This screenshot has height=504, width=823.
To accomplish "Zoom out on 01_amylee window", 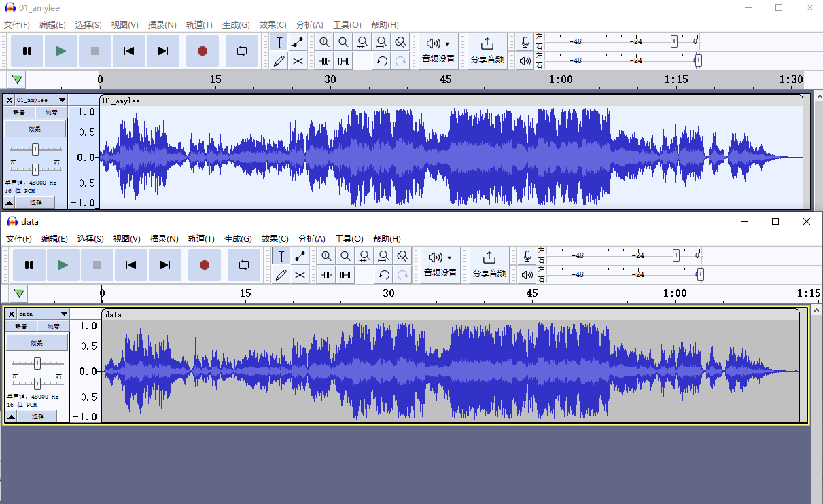I will tap(344, 42).
